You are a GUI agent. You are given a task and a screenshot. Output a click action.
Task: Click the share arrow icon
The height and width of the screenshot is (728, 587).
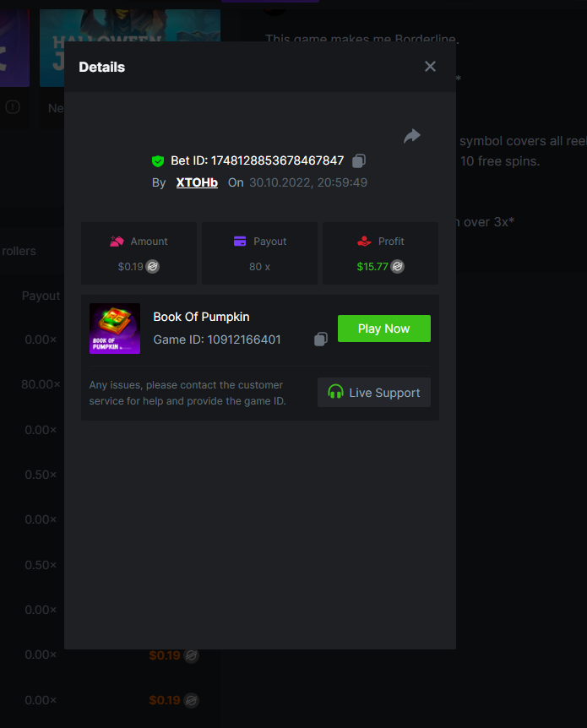412,136
